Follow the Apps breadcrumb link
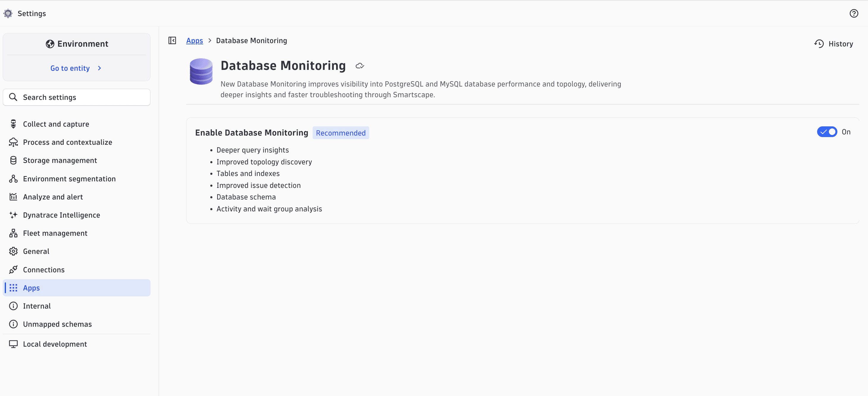Screen dimensions: 868x396 coord(195,41)
